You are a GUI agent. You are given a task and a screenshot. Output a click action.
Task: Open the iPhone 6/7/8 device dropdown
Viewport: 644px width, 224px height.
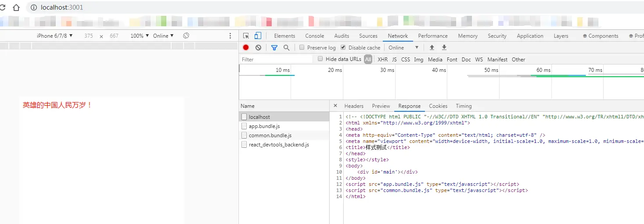point(55,36)
